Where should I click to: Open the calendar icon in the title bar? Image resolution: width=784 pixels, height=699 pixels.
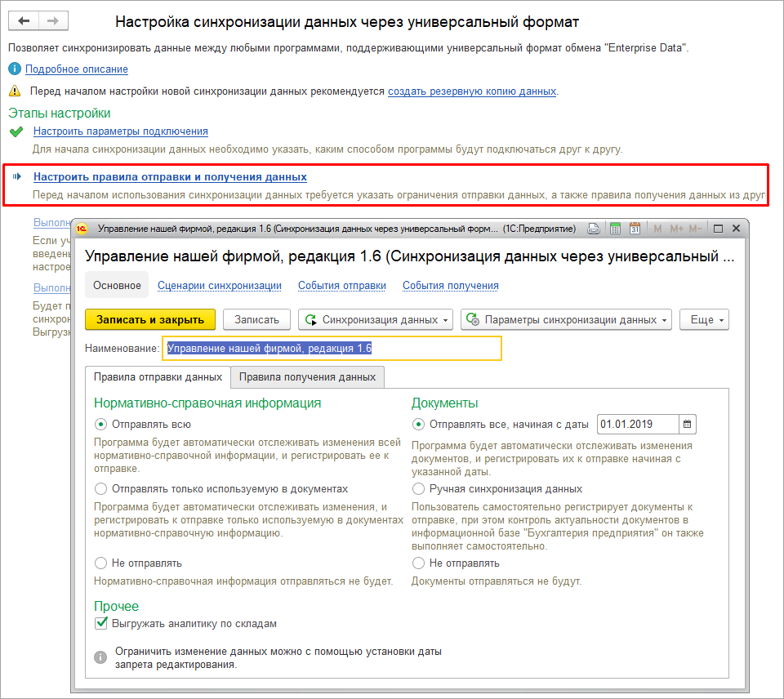point(635,229)
